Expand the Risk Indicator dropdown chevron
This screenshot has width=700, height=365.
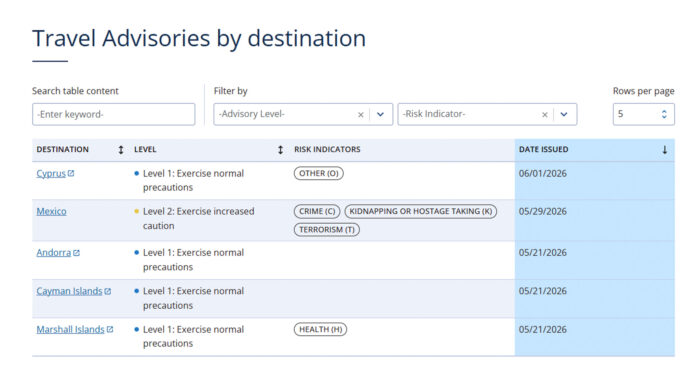[x=564, y=114]
